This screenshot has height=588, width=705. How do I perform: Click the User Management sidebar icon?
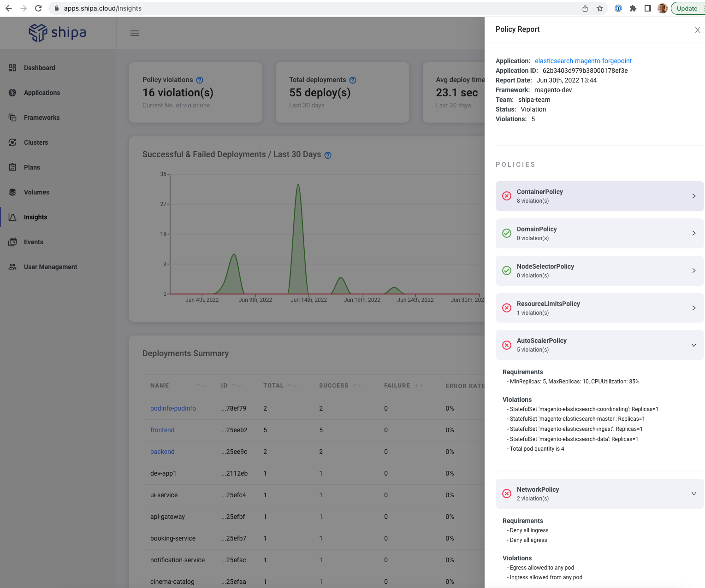click(x=12, y=267)
